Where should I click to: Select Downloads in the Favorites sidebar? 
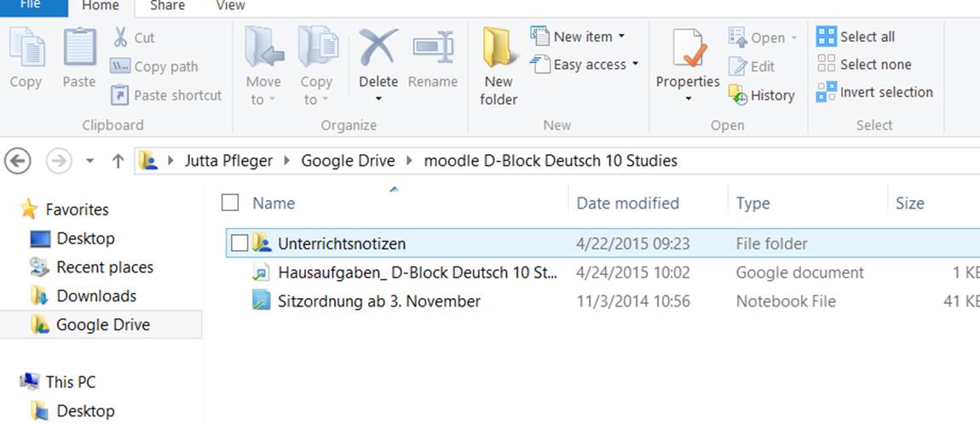(95, 295)
